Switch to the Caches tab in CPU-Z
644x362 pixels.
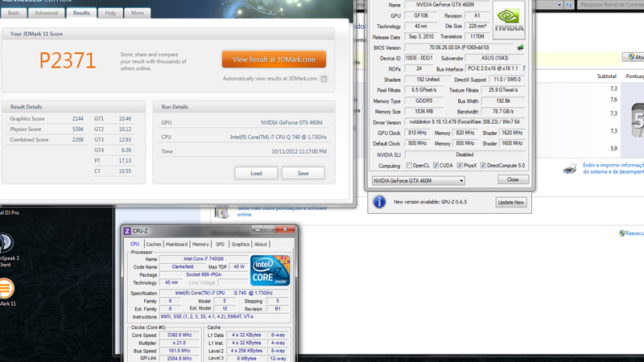coord(154,245)
